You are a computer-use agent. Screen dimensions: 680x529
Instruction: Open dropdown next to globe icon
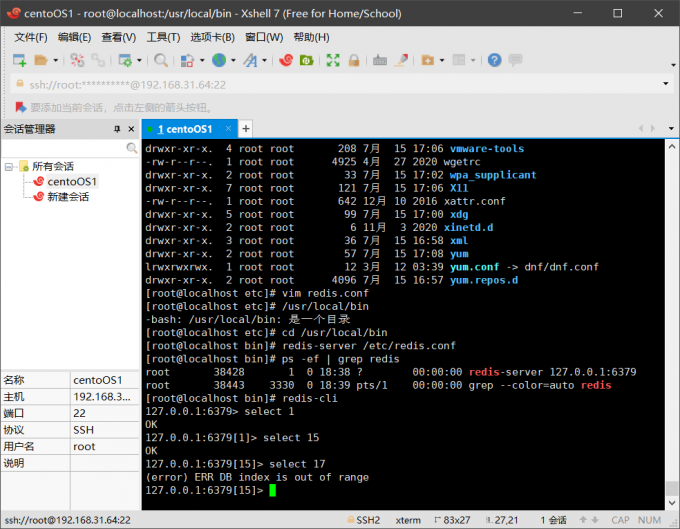coord(233,60)
